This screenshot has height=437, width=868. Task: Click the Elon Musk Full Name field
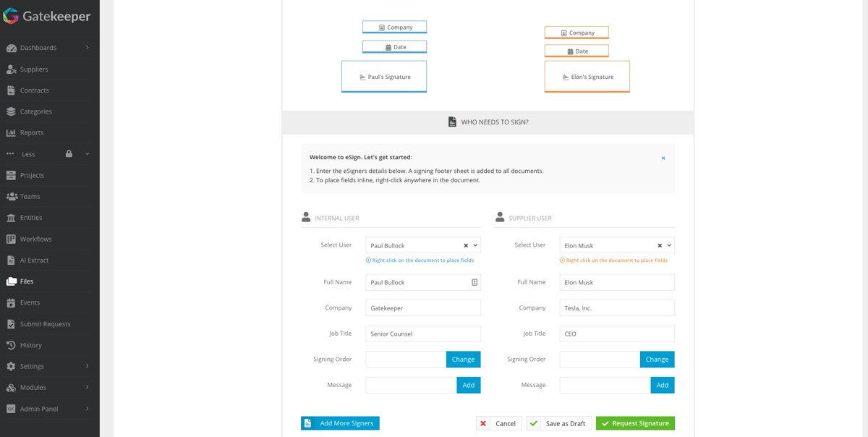[x=617, y=282]
